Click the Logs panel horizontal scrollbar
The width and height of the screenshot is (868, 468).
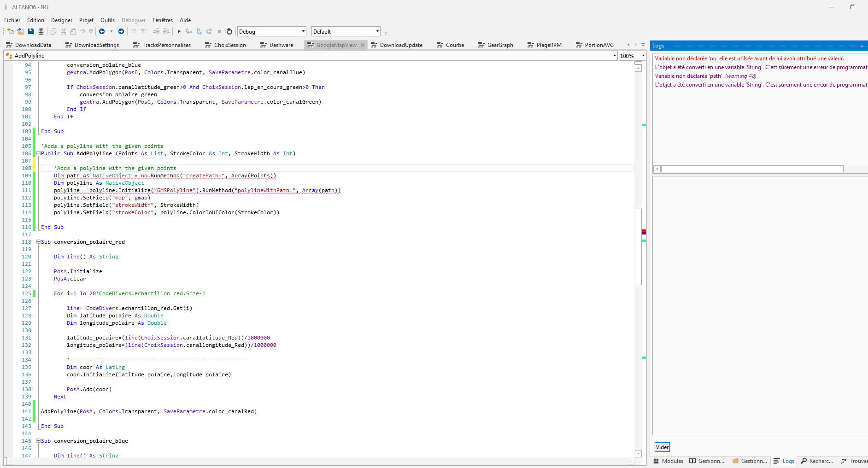(752, 169)
